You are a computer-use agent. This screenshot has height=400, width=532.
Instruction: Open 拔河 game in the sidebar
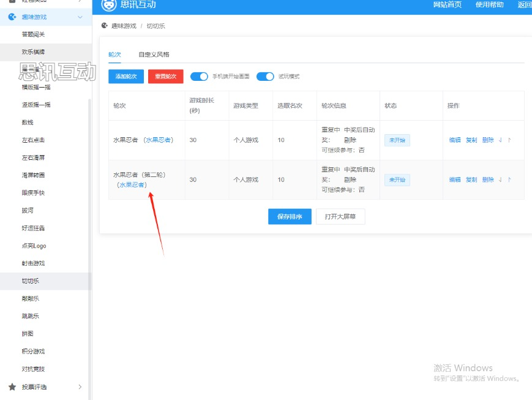(28, 211)
